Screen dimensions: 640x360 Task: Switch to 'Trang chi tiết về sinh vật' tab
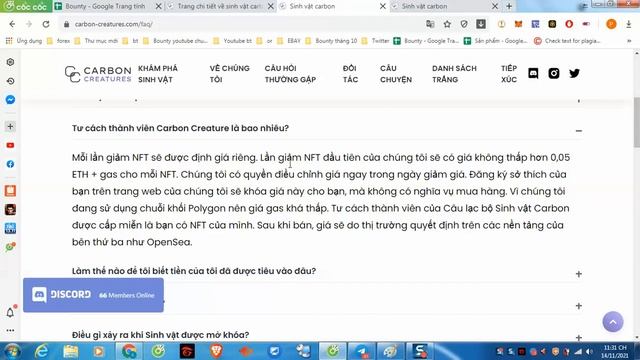[220, 6]
